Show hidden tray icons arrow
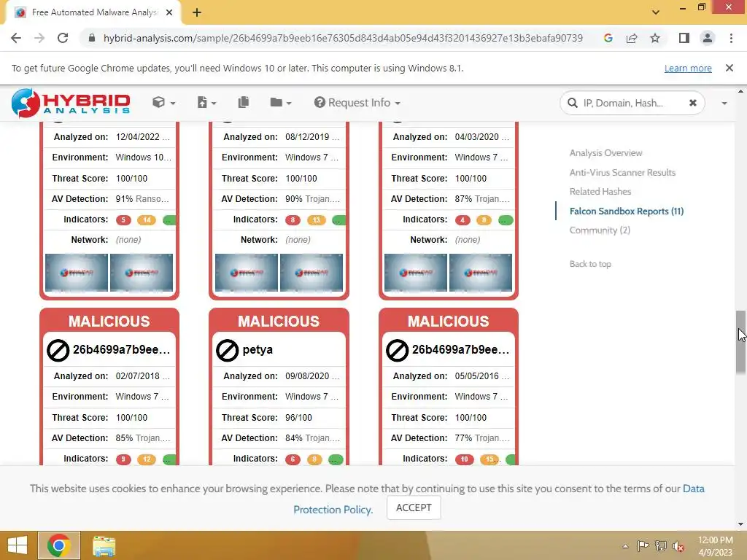The width and height of the screenshot is (747, 560). (x=625, y=546)
